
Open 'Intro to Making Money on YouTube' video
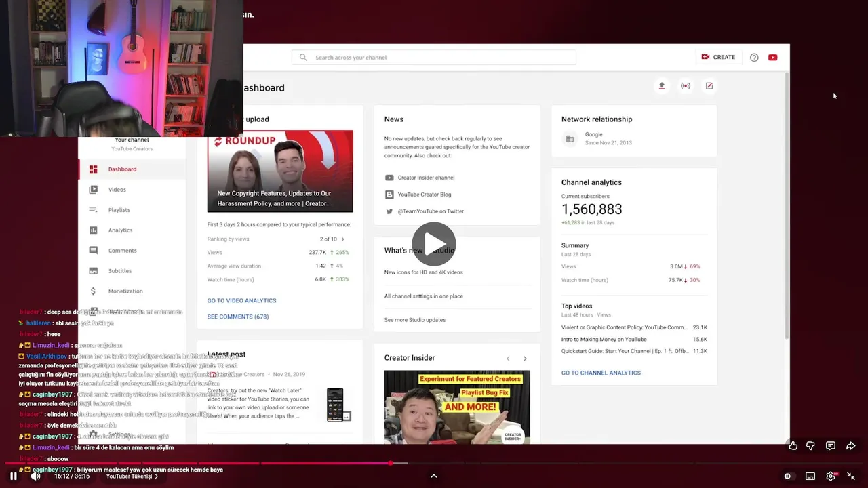(x=604, y=340)
